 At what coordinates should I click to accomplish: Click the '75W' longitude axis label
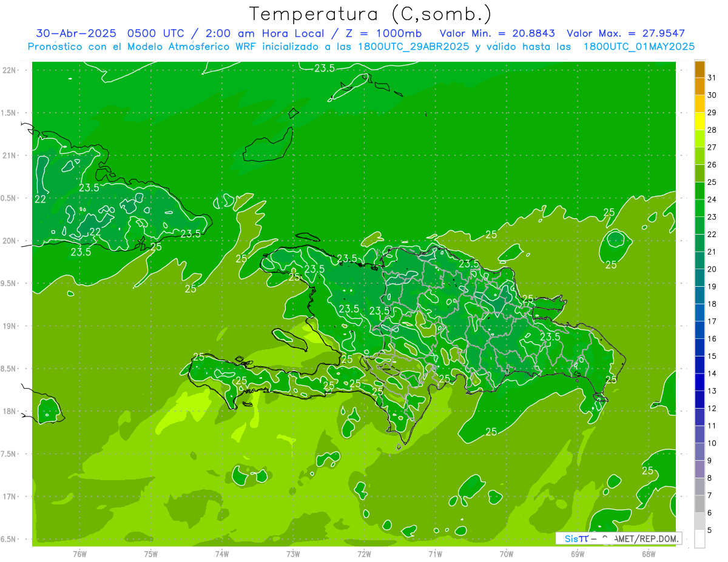coord(151,554)
